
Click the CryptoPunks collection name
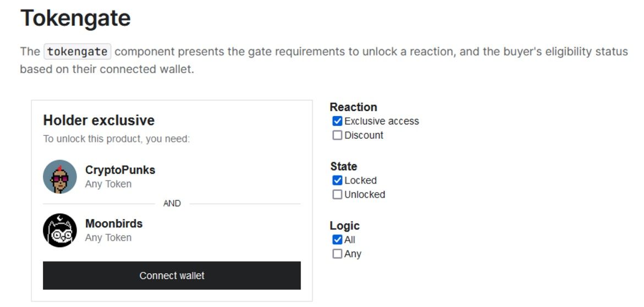pos(120,170)
